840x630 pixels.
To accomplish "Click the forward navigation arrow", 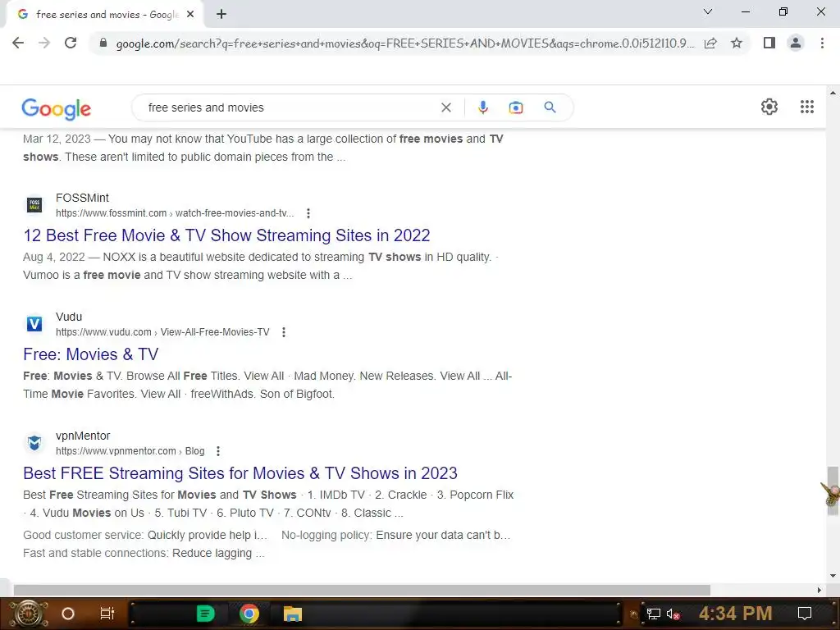I will [44, 43].
